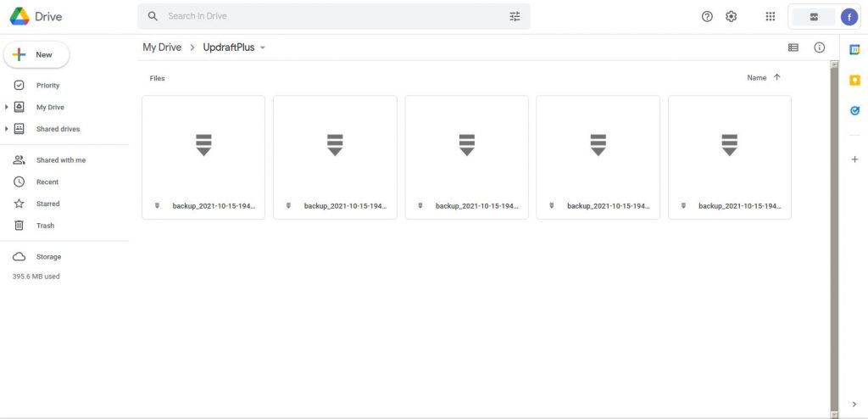
Task: Click the 395.6 MB used text
Action: coord(36,276)
